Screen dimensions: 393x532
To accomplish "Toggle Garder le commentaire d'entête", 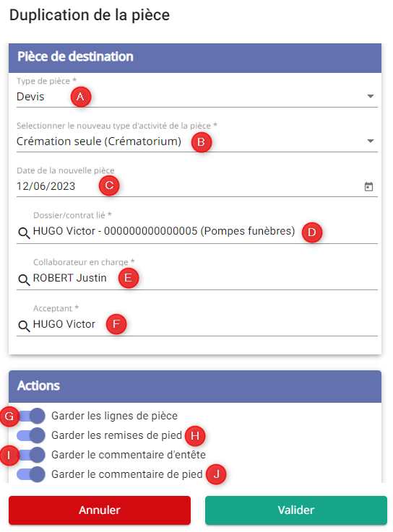I will click(x=31, y=455).
